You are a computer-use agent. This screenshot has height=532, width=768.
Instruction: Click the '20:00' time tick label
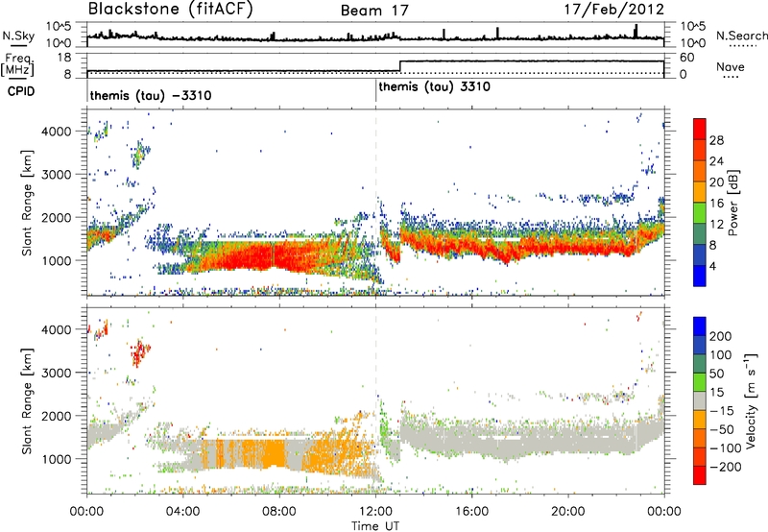coord(568,512)
